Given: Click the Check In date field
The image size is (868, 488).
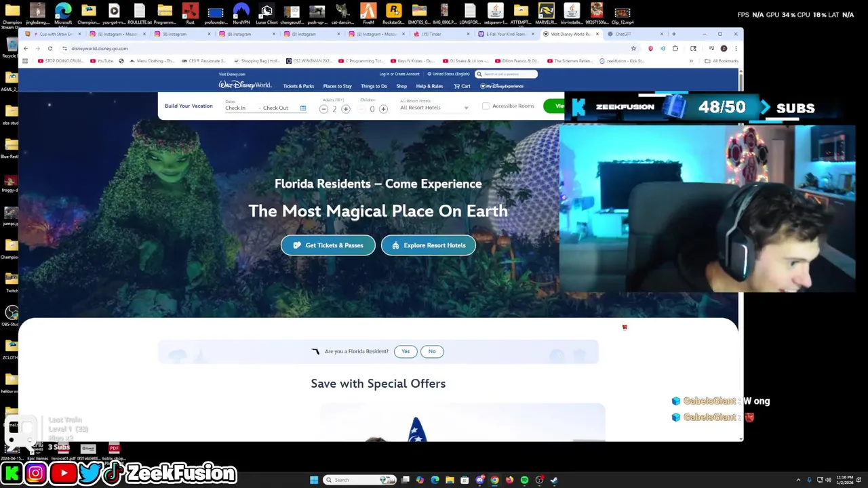Looking at the screenshot, I should [235, 108].
